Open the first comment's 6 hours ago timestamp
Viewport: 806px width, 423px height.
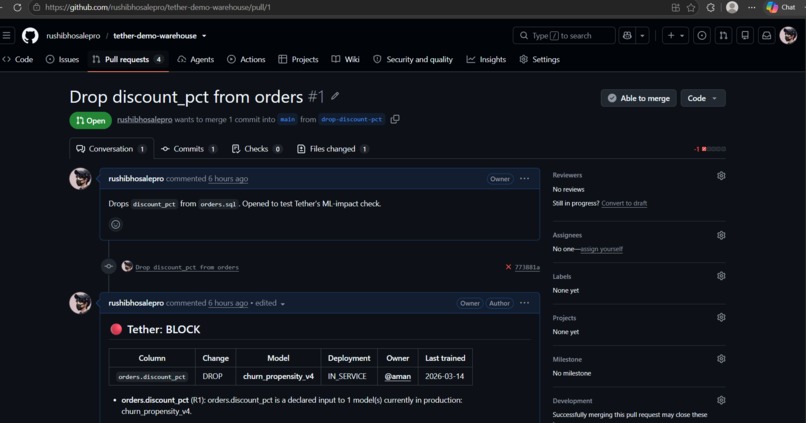click(x=228, y=178)
